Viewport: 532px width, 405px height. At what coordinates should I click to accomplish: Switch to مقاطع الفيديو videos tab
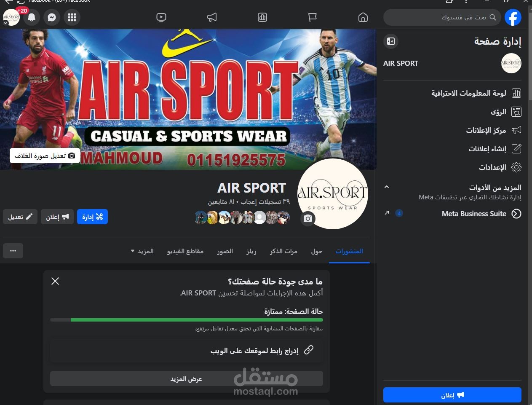pyautogui.click(x=185, y=251)
